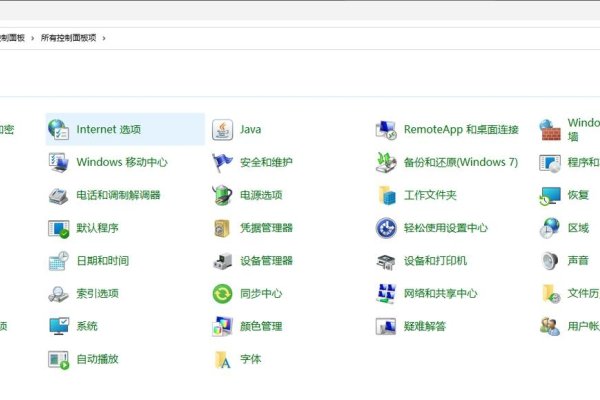The image size is (600, 400).
Task: Open the 颜色管理 icon
Action: point(222,327)
